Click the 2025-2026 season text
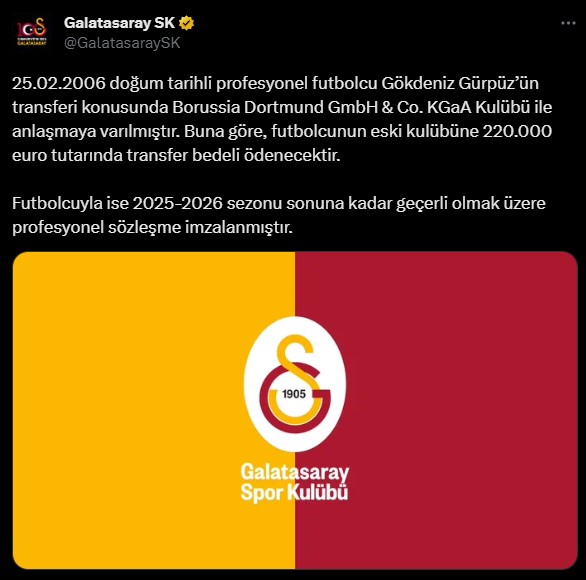Screen dimensions: 586x580 [178, 203]
